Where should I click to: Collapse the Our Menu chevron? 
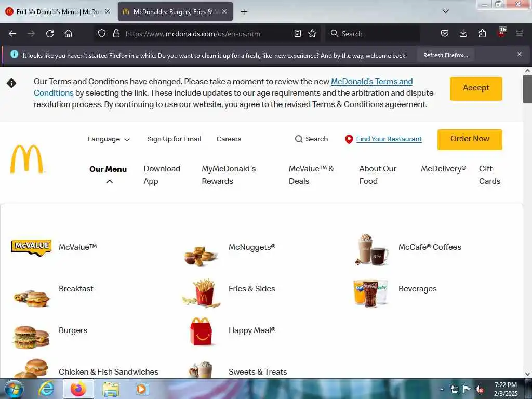tap(109, 181)
